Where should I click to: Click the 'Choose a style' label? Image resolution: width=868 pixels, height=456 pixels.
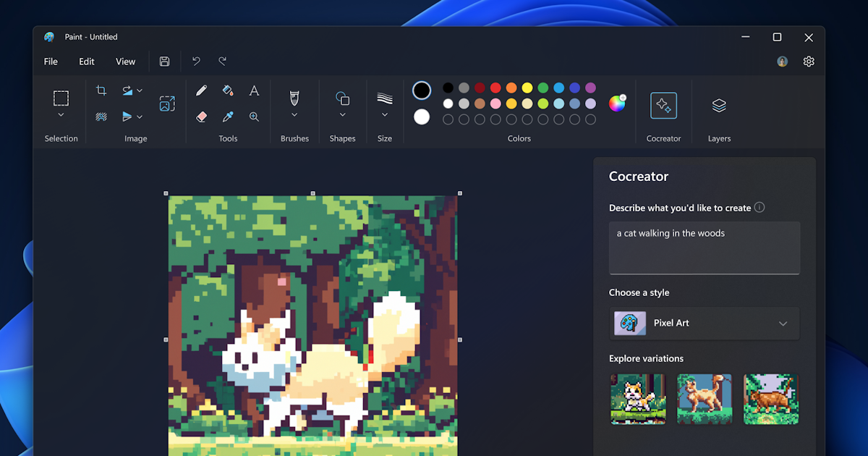(x=639, y=292)
